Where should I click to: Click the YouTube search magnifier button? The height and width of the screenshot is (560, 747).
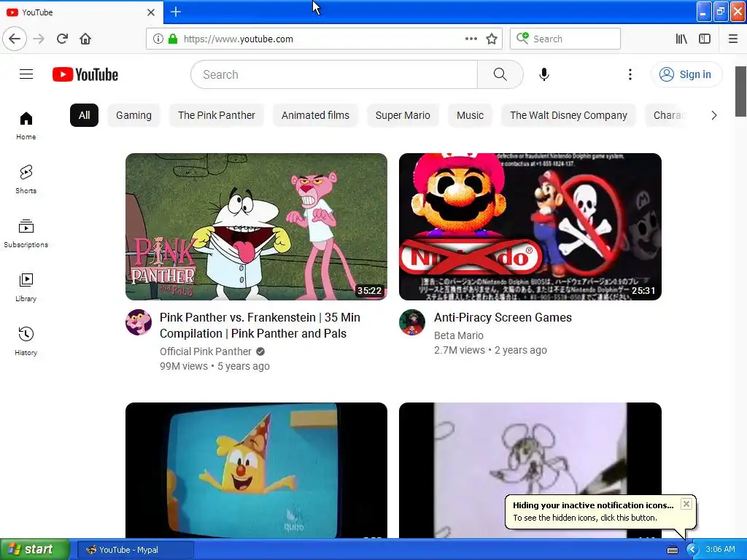tap(500, 74)
